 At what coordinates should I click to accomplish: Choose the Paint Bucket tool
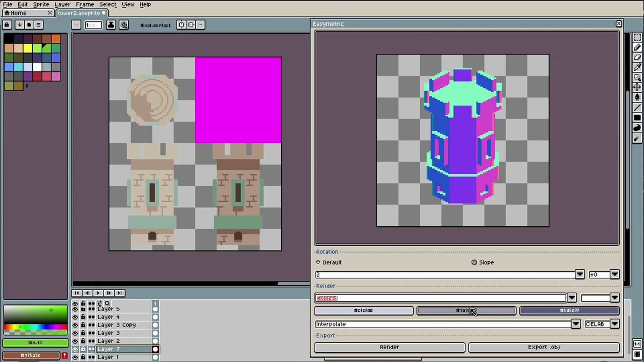tap(637, 97)
